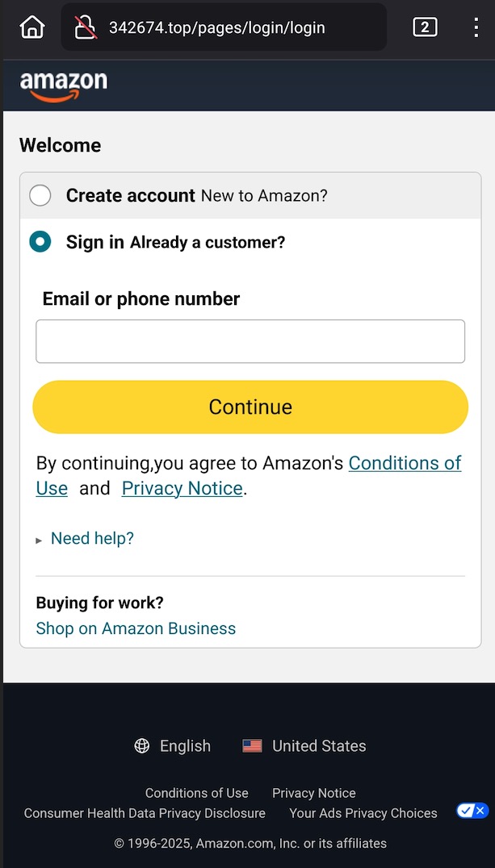Tap the Amazon logo

click(63, 86)
